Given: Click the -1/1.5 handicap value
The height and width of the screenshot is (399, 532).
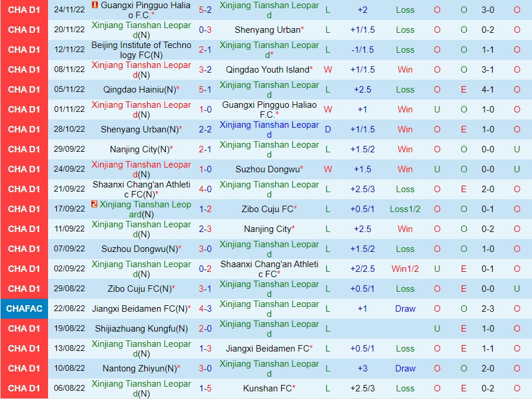Looking at the screenshot, I should tap(362, 50).
